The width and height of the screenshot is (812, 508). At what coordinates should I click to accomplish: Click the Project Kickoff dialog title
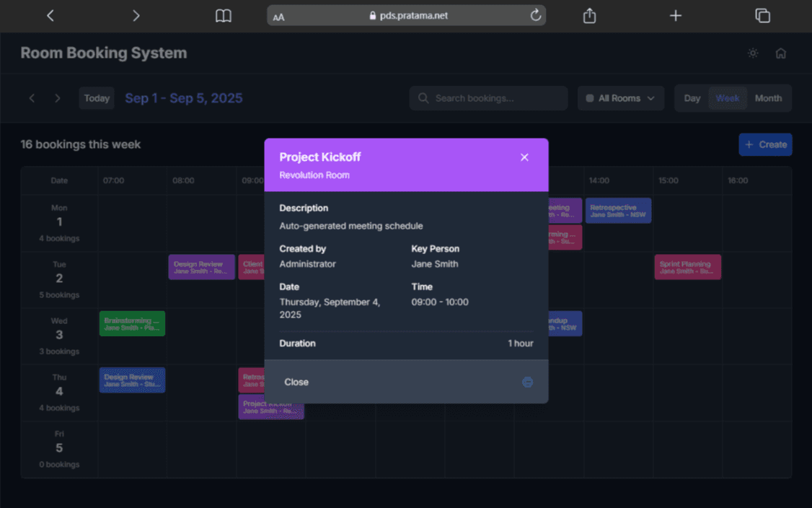(320, 157)
